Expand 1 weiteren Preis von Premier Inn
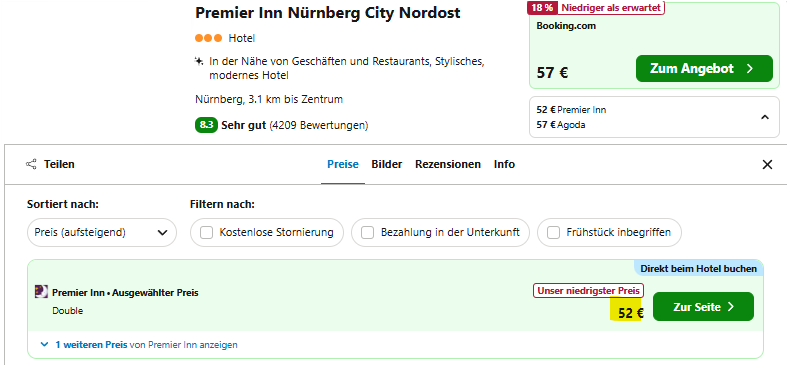The height and width of the screenshot is (365, 787). coord(139,345)
